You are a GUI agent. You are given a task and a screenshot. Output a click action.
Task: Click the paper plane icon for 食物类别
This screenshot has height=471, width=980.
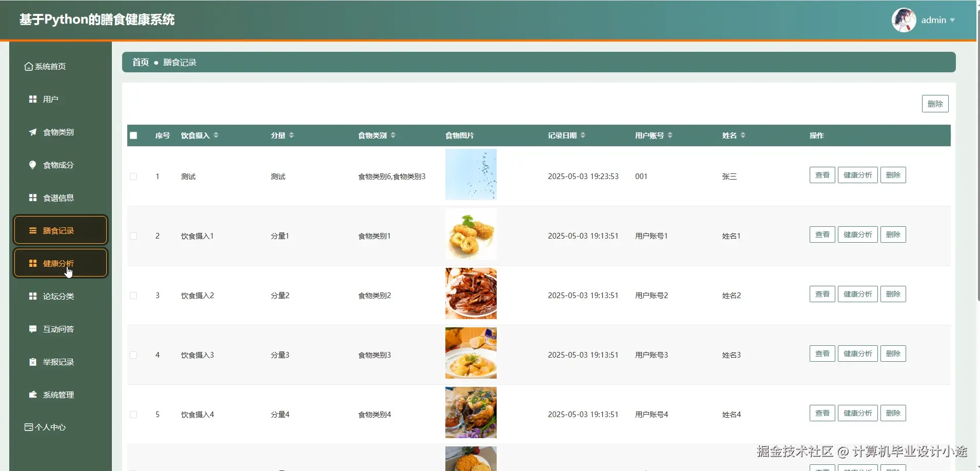tap(33, 132)
